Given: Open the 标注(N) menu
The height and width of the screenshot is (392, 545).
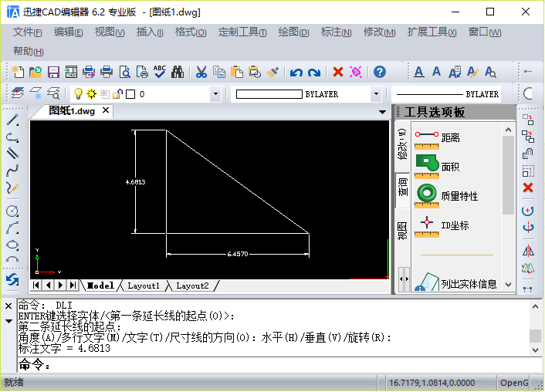Looking at the screenshot, I should (336, 32).
